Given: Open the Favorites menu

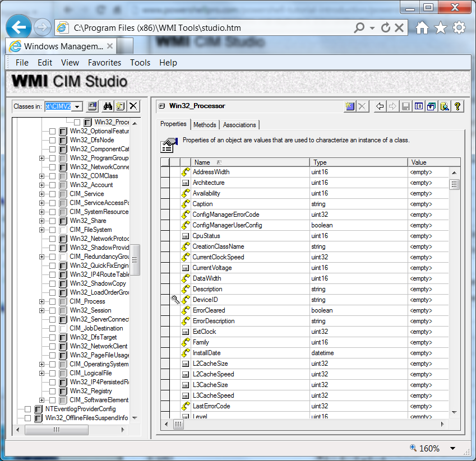Looking at the screenshot, I should [x=104, y=63].
